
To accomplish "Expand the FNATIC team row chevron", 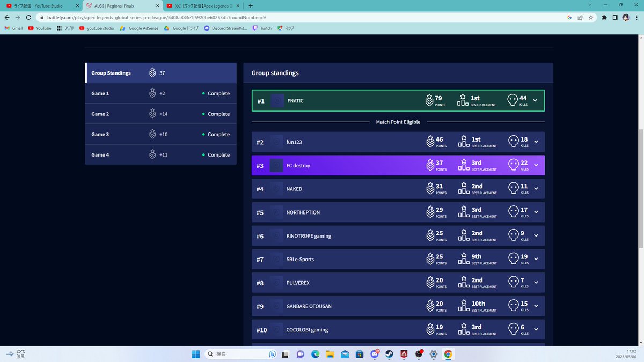I will pos(536,100).
